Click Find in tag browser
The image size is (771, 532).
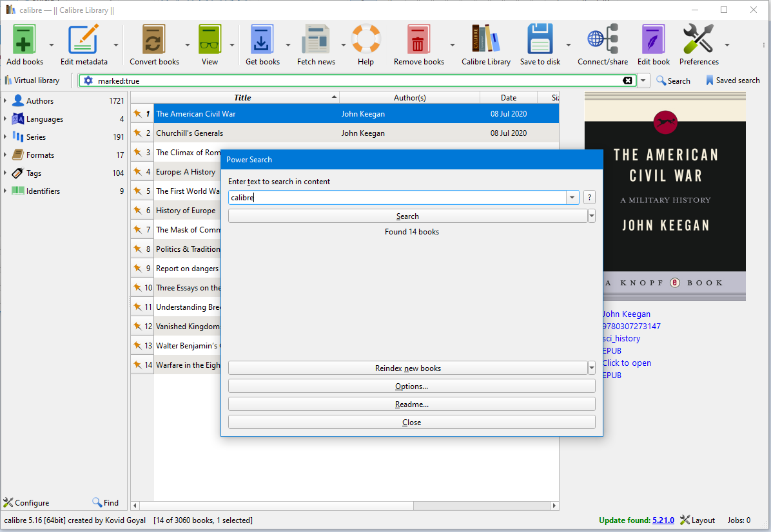pyautogui.click(x=105, y=502)
